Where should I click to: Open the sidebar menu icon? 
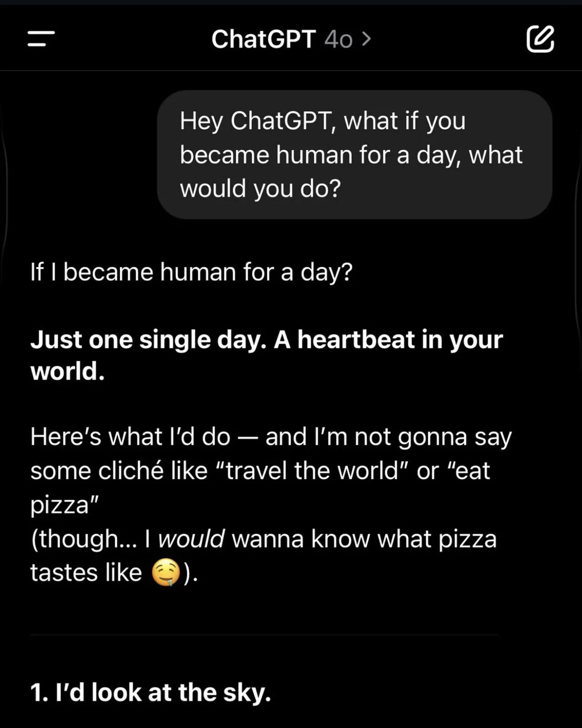pos(41,39)
